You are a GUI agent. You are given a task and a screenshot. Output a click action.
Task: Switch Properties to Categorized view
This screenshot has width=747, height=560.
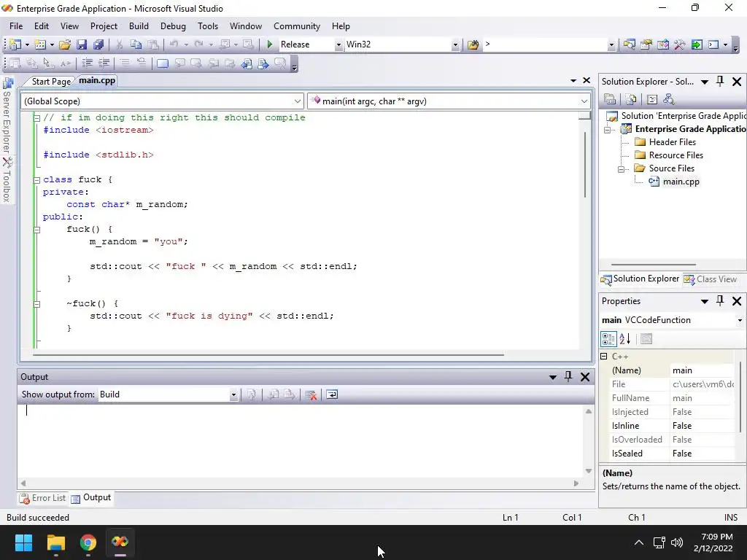(x=608, y=339)
